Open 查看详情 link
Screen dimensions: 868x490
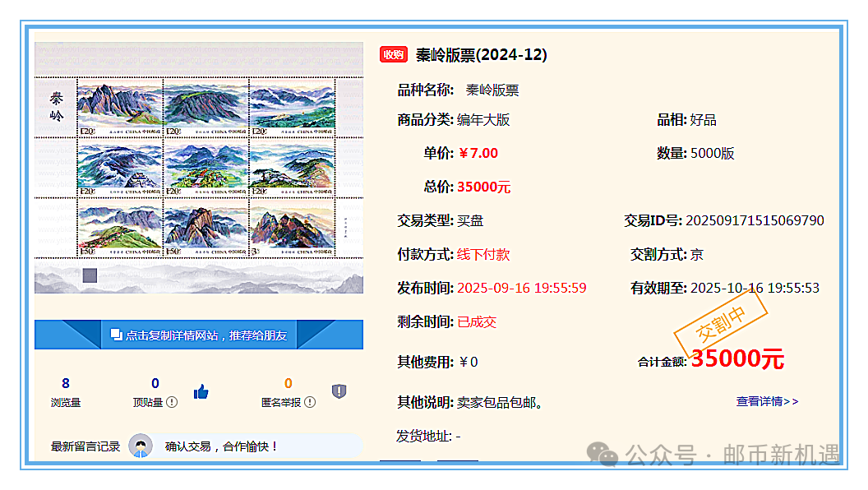[766, 401]
